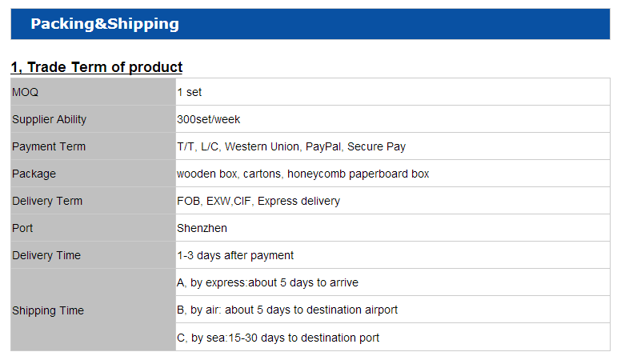Click the by sea shipping option row
This screenshot has height=364, width=625.
point(278,338)
